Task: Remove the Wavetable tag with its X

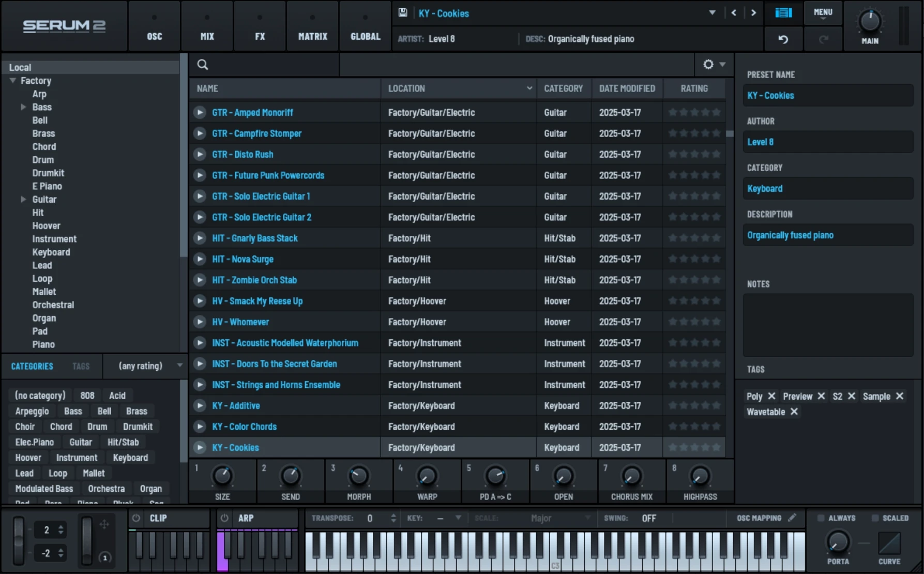Action: click(x=795, y=412)
